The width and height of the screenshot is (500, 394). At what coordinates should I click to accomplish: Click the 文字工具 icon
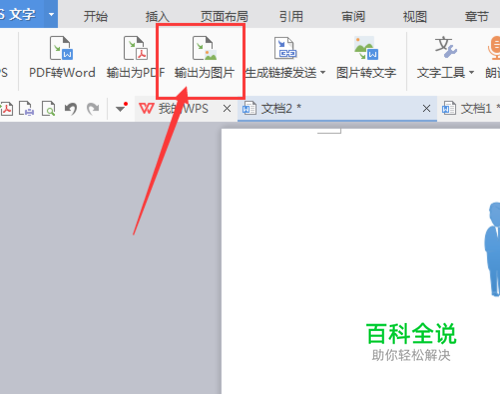pyautogui.click(x=446, y=47)
